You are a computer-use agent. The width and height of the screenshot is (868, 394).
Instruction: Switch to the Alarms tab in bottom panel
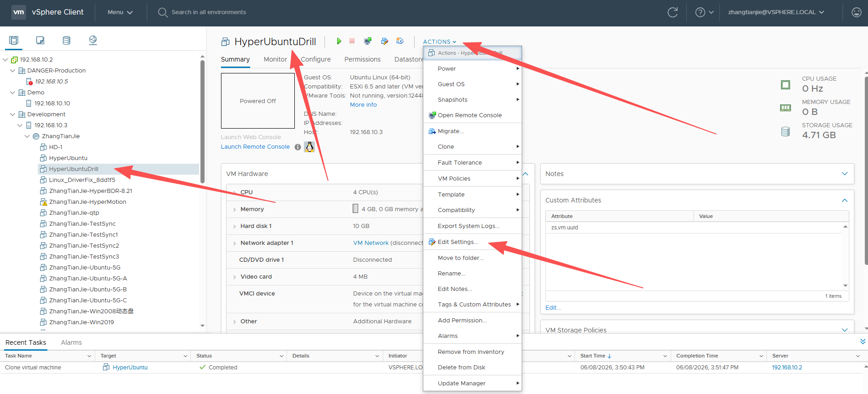tap(72, 342)
